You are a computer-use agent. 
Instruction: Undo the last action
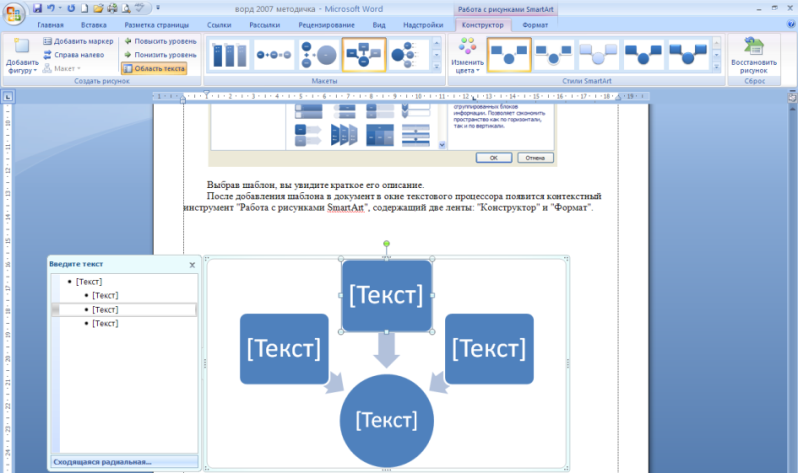pos(50,8)
